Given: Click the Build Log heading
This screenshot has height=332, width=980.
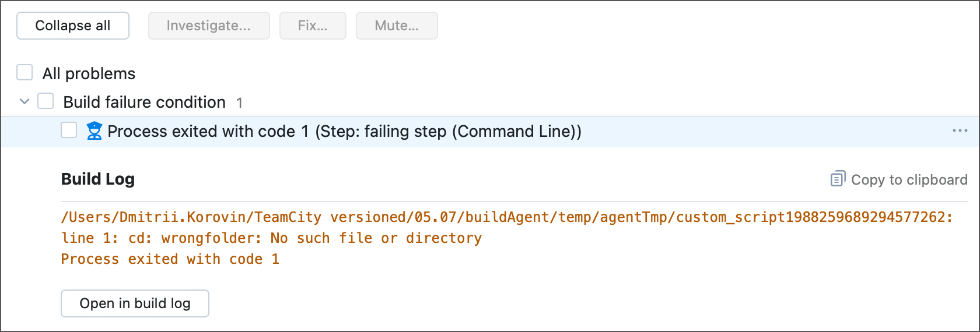Looking at the screenshot, I should click(x=98, y=179).
